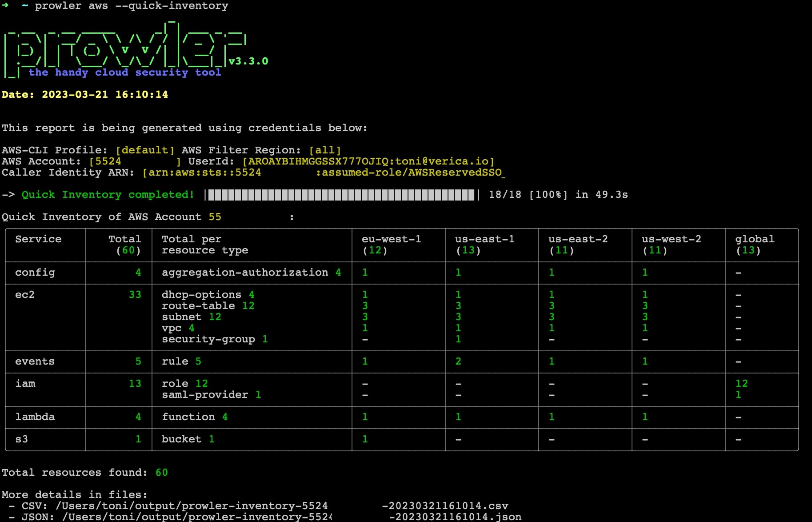The height and width of the screenshot is (522, 812).
Task: Click the us-east-1 column header
Action: (x=484, y=245)
